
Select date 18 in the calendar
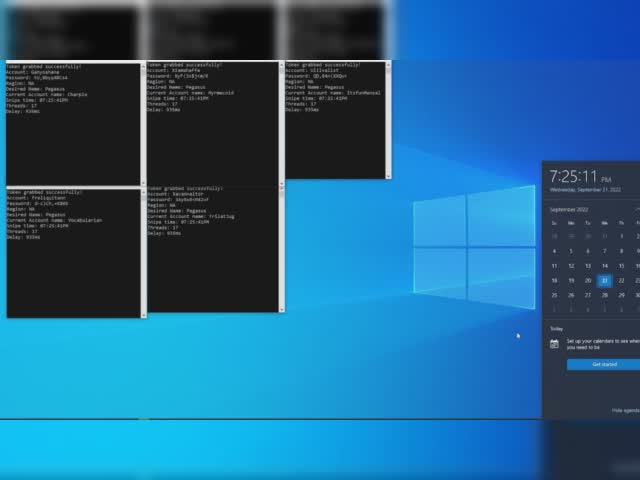click(554, 280)
